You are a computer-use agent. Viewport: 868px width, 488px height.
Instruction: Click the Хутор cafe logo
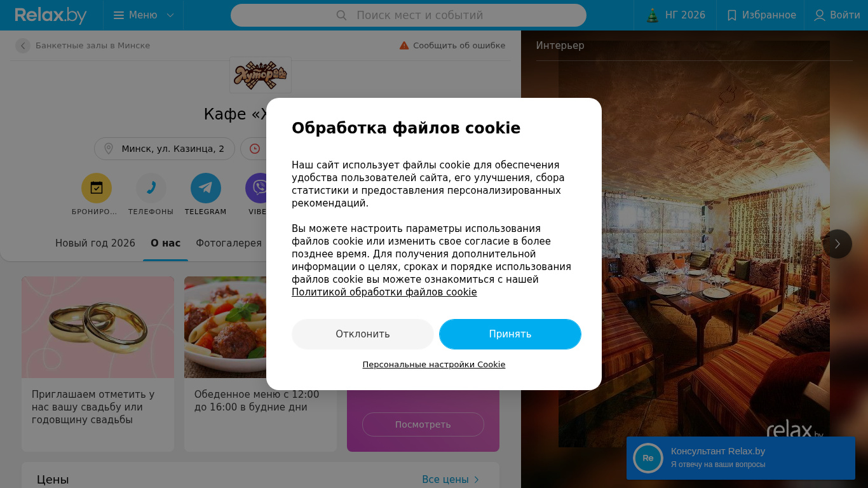coord(261,75)
